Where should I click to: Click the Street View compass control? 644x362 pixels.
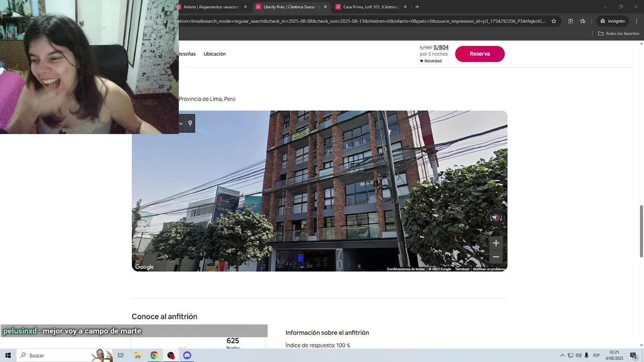tap(496, 218)
